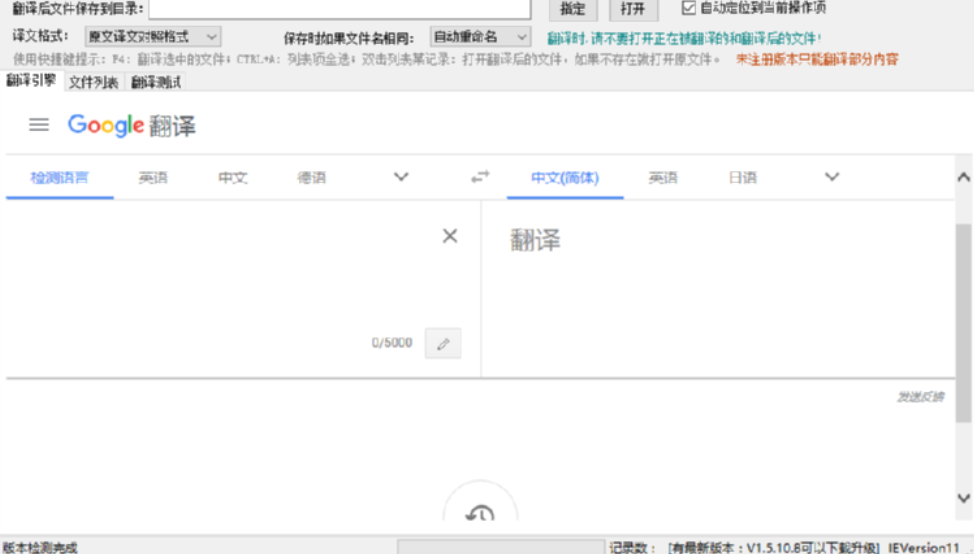Expand more target languages chevron

click(832, 177)
